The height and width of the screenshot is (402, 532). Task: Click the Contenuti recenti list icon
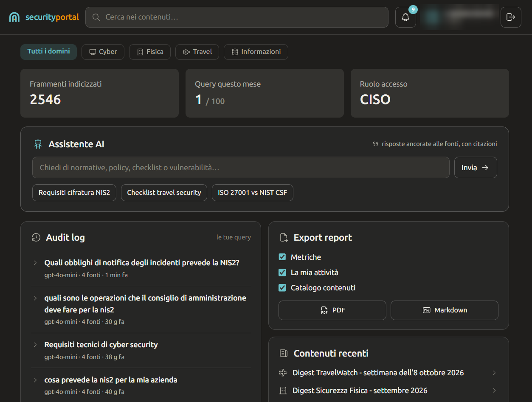pos(284,354)
